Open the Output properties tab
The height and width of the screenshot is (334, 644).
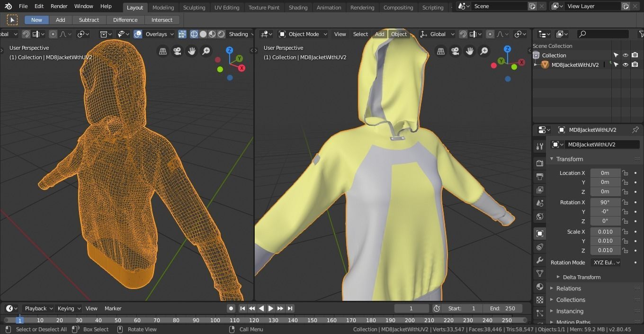coord(539,176)
